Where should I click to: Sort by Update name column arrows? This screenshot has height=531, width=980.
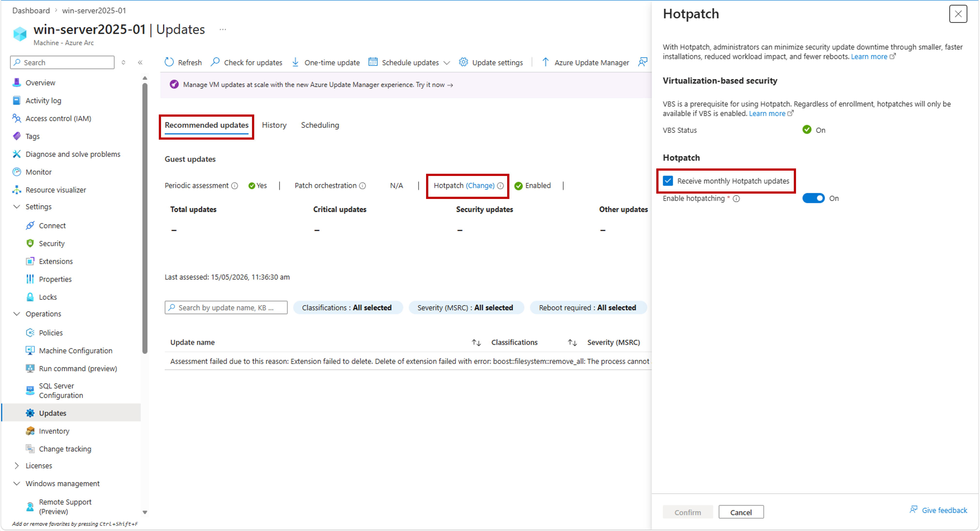pyautogui.click(x=476, y=343)
